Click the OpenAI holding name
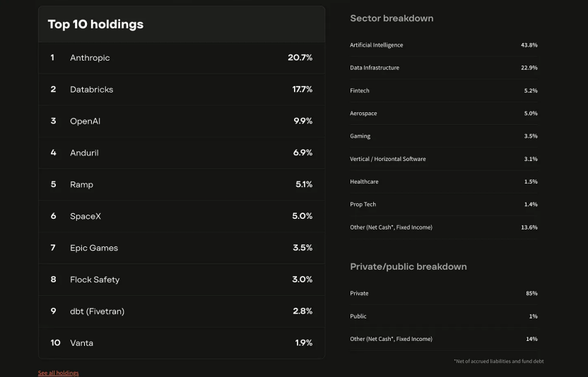 pos(85,121)
